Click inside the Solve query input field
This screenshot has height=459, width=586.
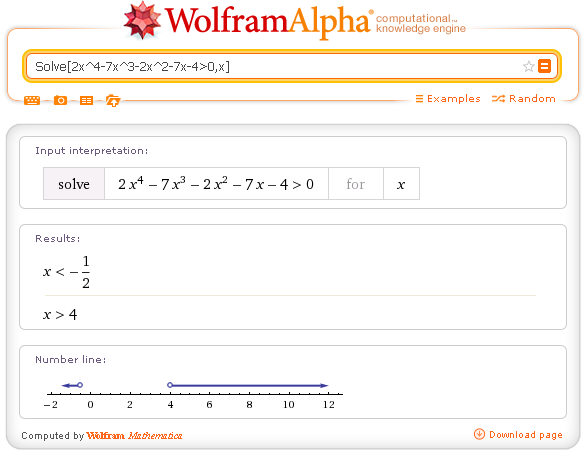[273, 67]
